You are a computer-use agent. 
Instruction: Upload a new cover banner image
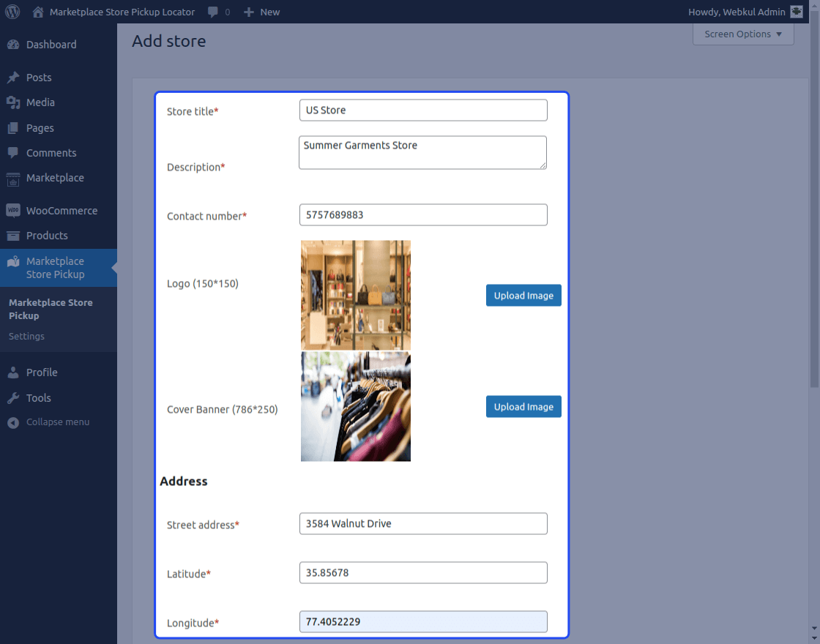pos(523,406)
